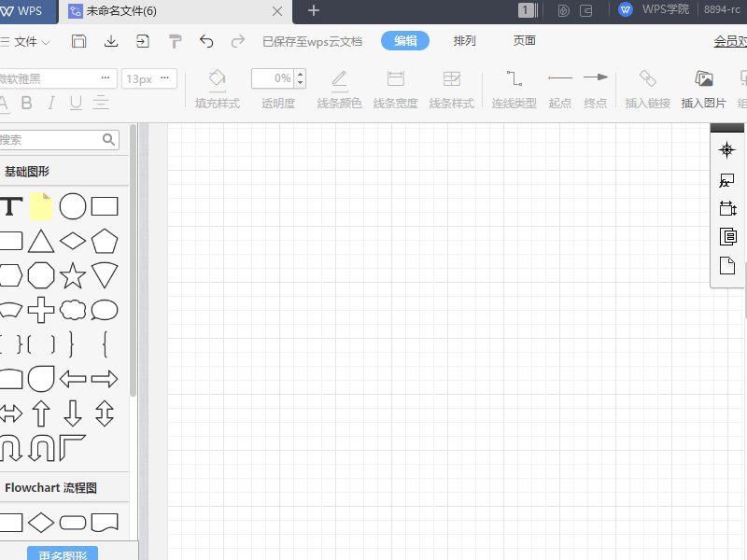Open the navigator compass panel icon
747x560 pixels.
(727, 150)
